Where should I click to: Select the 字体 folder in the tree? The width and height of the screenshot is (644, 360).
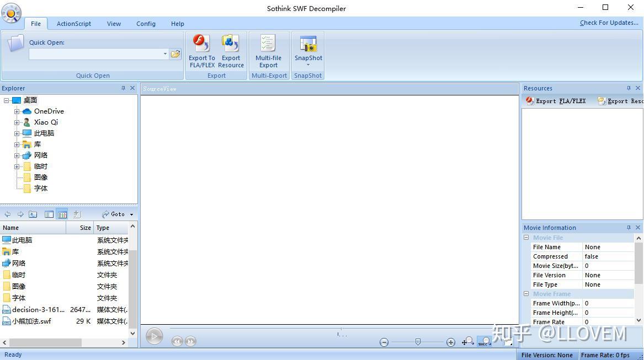click(40, 189)
